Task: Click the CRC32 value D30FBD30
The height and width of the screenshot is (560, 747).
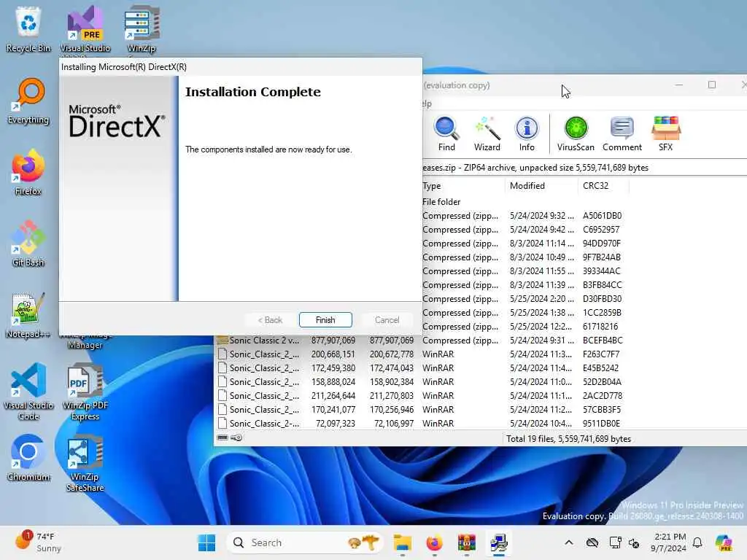Action: (x=602, y=298)
